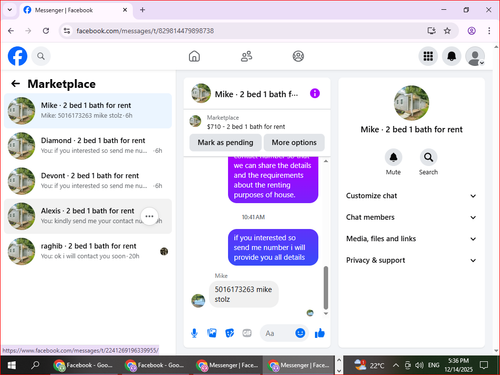Expand Customize chat section
500x375 pixels.
(411, 196)
